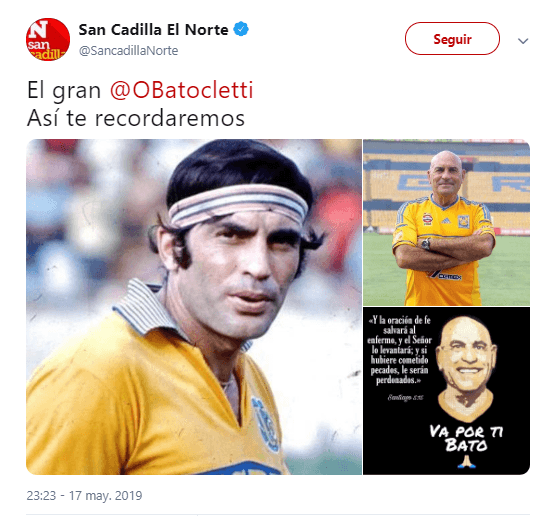Open the headband player photo

194,307
